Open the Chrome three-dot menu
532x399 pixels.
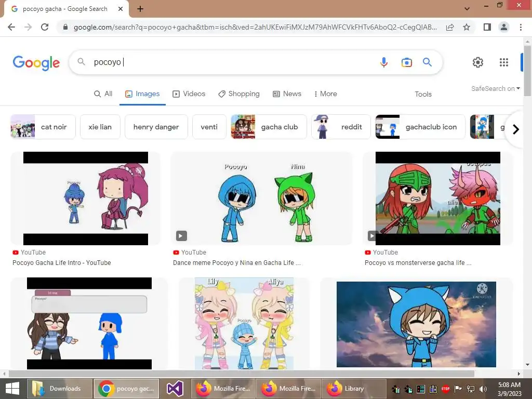tap(521, 27)
